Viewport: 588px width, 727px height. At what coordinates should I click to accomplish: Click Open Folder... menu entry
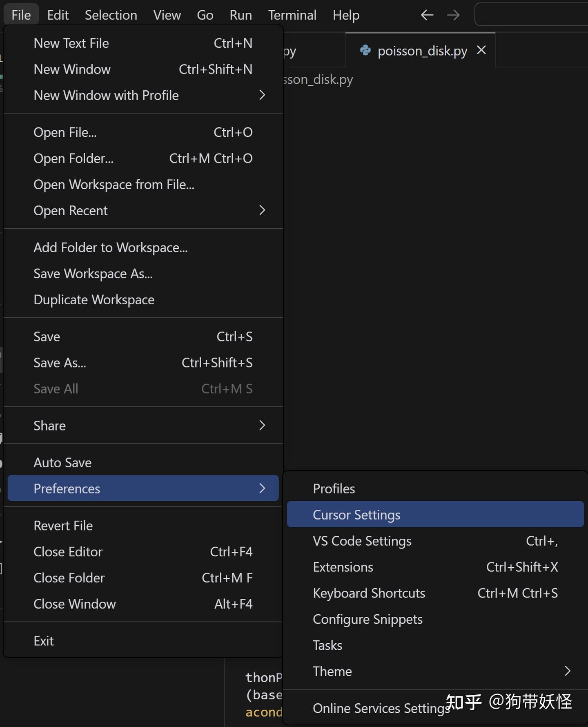(x=73, y=158)
